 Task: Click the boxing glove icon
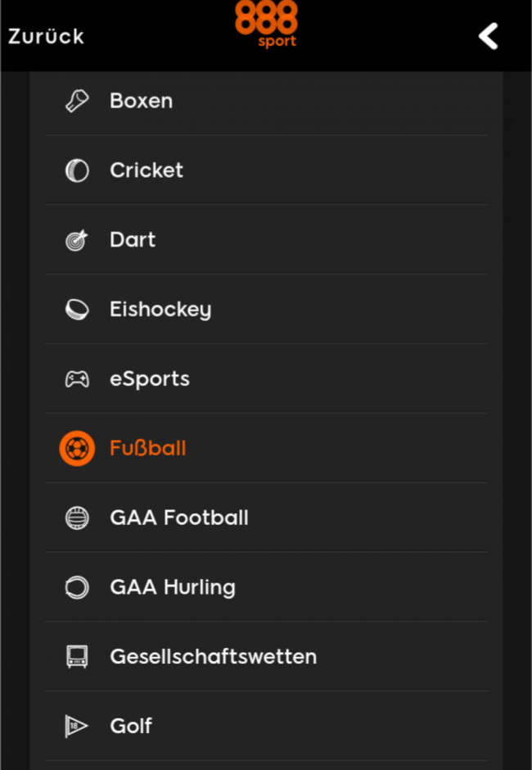coord(77,101)
